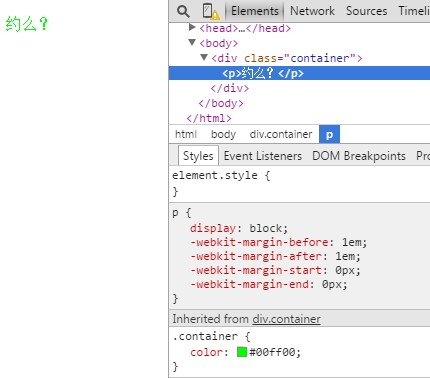Collapse the body element triangle
Screen dimensions: 430x378
point(192,42)
